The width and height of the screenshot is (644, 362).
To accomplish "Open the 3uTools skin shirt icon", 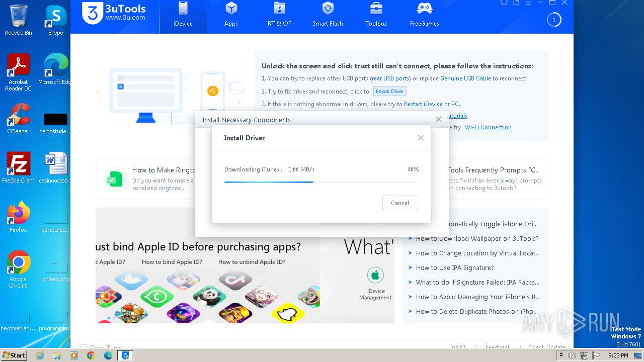I will tap(504, 3).
